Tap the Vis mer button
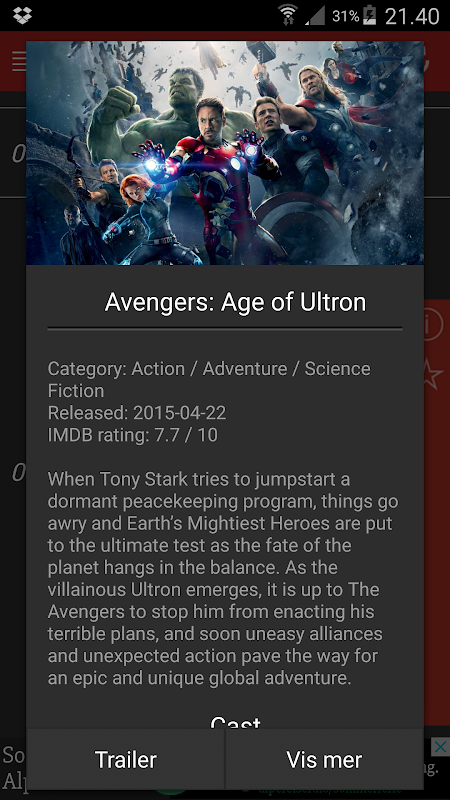Screen dimensions: 450x800 (x=324, y=760)
